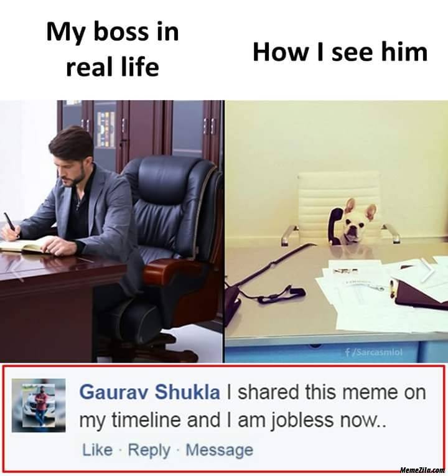The height and width of the screenshot is (476, 448).
Task: Click the black telephone handset by the dog
Action: (x=335, y=225)
